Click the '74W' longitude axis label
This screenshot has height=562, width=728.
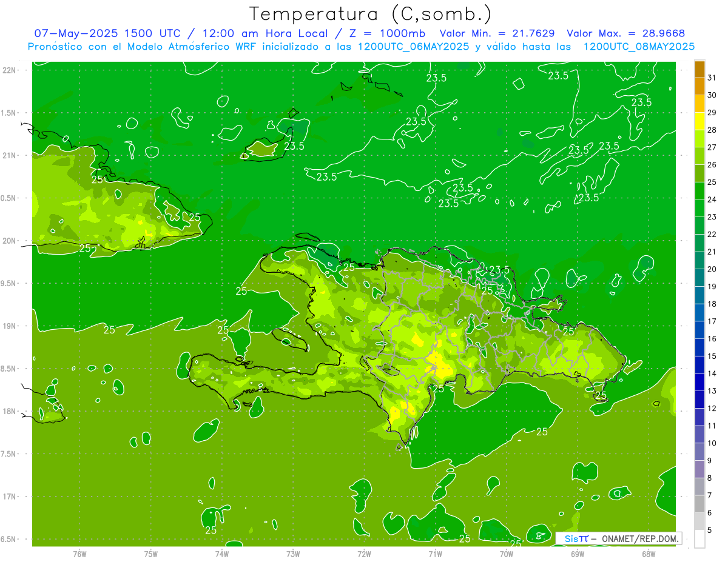222,554
